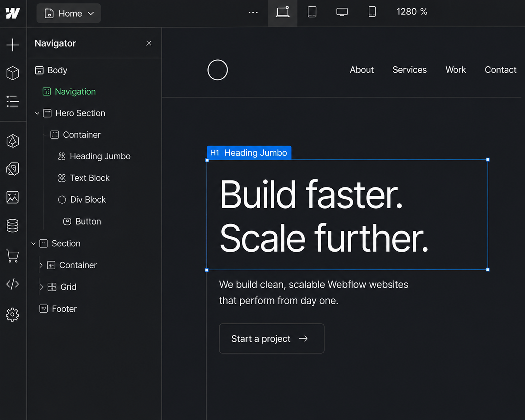
Task: Expand the Container under Section
Action: click(x=41, y=265)
